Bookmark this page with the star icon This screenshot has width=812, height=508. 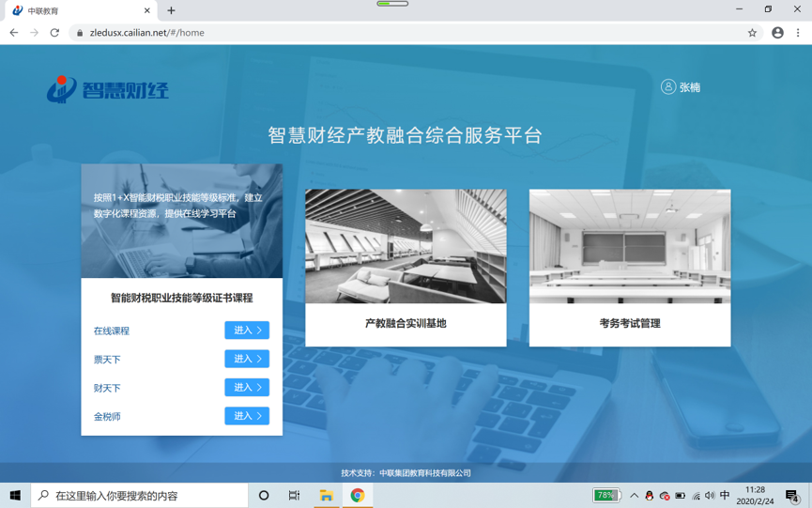click(752, 33)
